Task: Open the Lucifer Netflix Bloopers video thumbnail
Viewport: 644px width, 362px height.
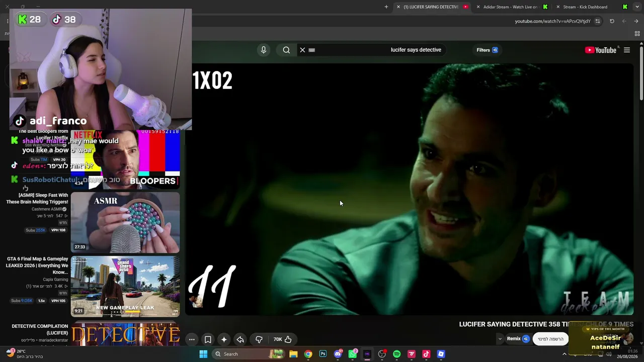Action: pyautogui.click(x=125, y=159)
